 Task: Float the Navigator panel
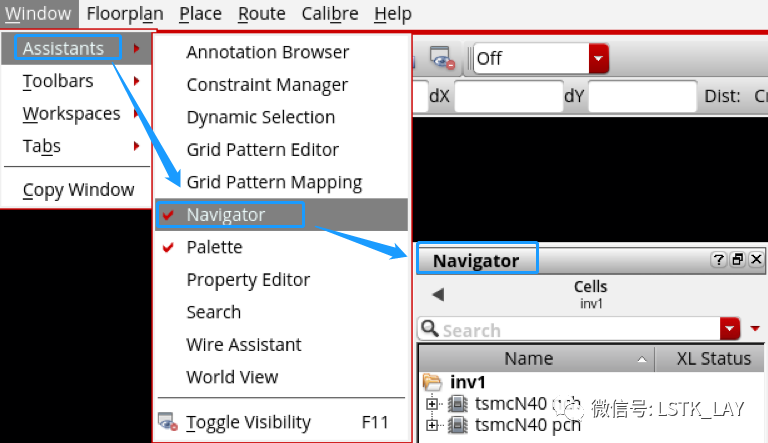[738, 259]
